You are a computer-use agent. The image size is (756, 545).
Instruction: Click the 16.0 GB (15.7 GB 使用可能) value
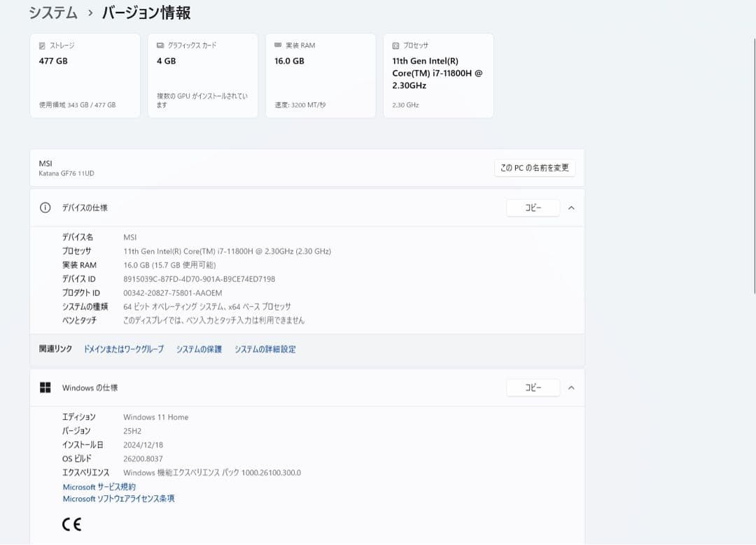click(169, 265)
